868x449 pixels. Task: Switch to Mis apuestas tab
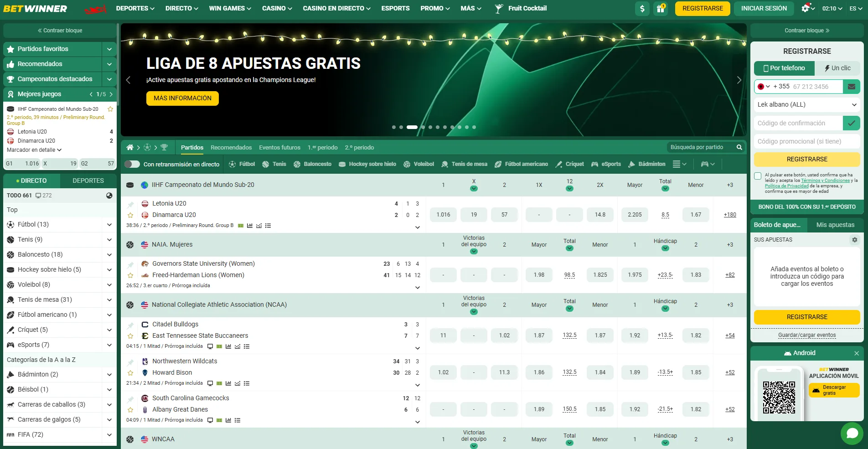pos(835,225)
